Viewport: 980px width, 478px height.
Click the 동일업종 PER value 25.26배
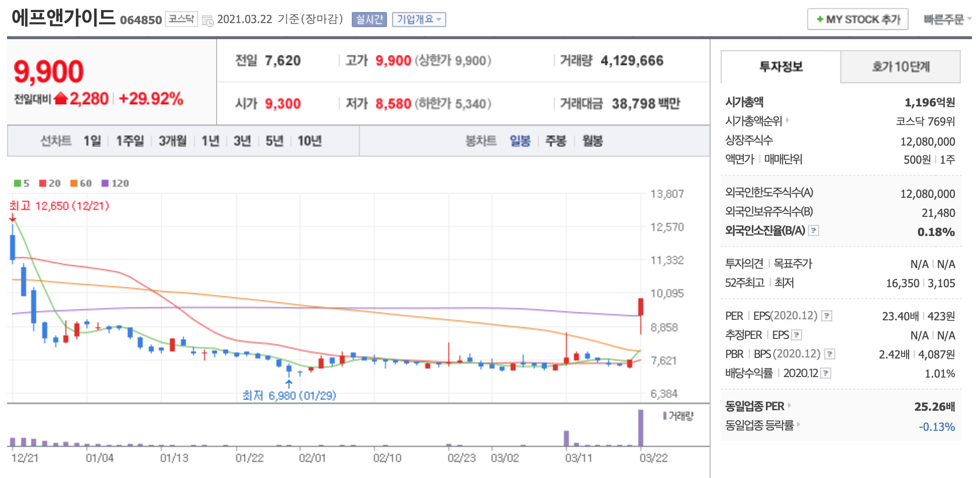tap(935, 407)
